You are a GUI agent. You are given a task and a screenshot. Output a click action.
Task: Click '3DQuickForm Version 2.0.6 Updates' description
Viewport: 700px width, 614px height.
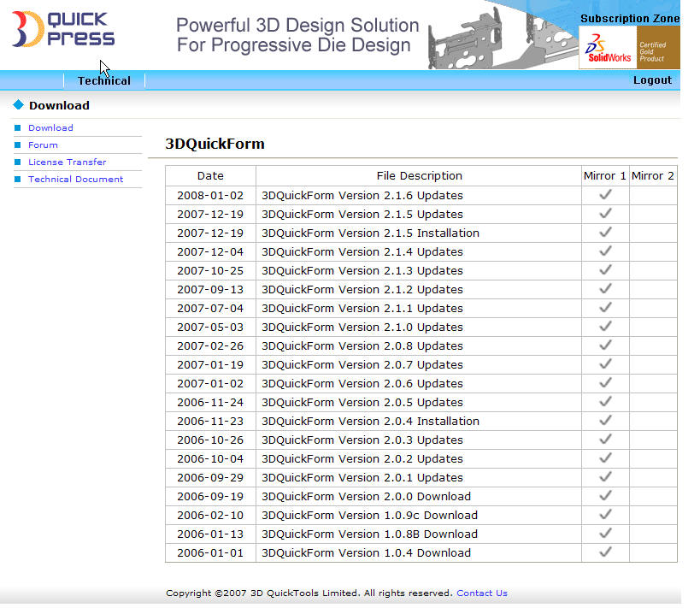[x=362, y=384]
